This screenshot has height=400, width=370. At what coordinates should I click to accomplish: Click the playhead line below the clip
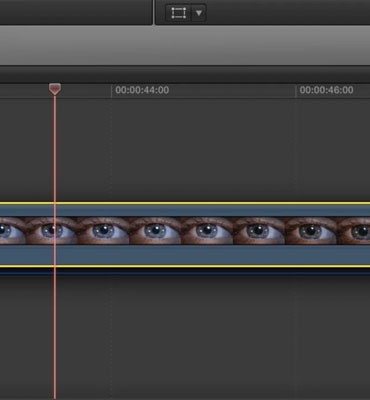coord(55,333)
